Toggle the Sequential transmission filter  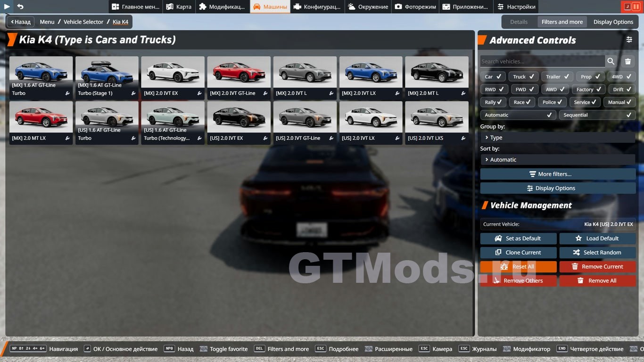pyautogui.click(x=597, y=115)
